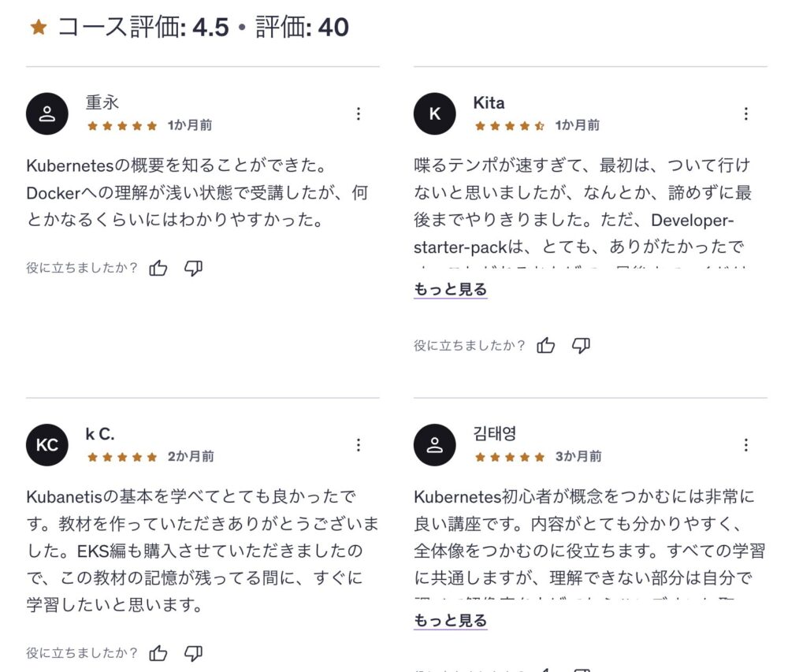Expand 김태영's review with もっと見る
This screenshot has height=672, width=788.
pos(450,621)
